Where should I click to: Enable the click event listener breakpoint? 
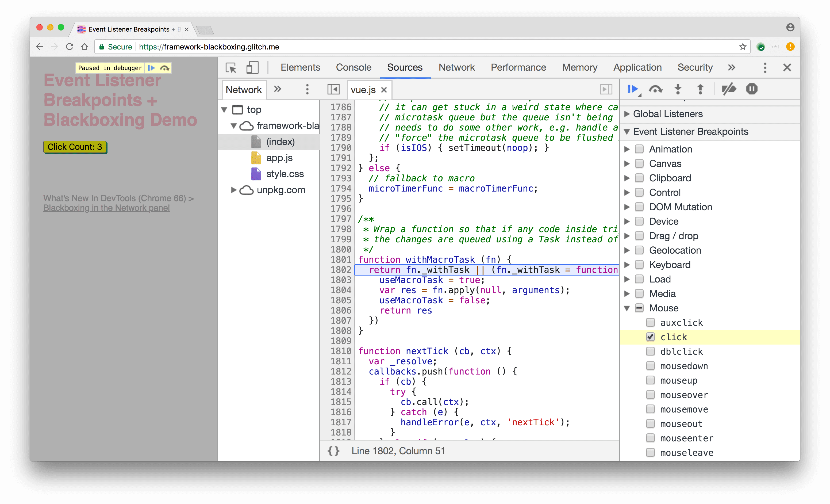click(650, 337)
